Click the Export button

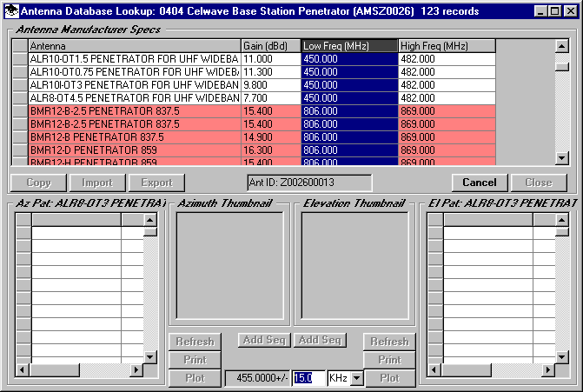coord(156,183)
